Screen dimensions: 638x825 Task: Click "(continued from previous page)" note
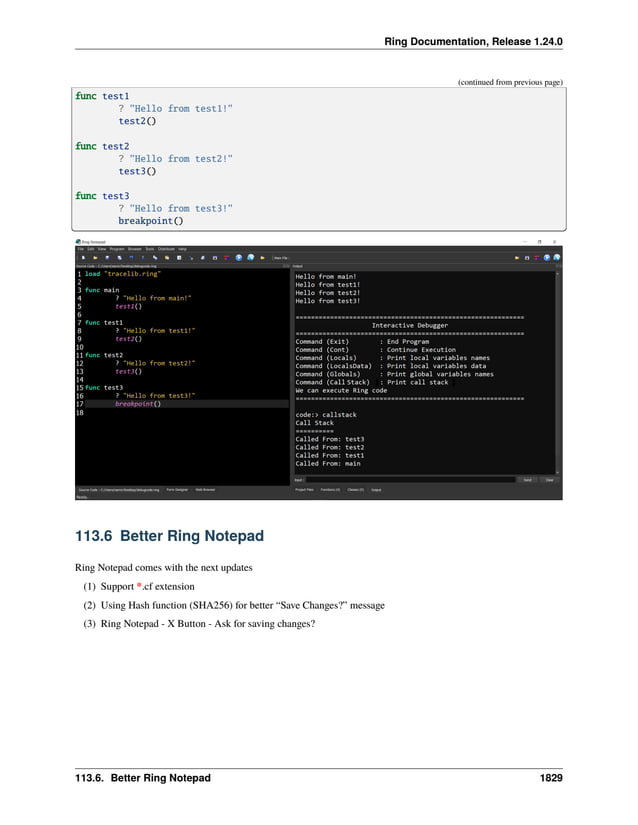510,82
